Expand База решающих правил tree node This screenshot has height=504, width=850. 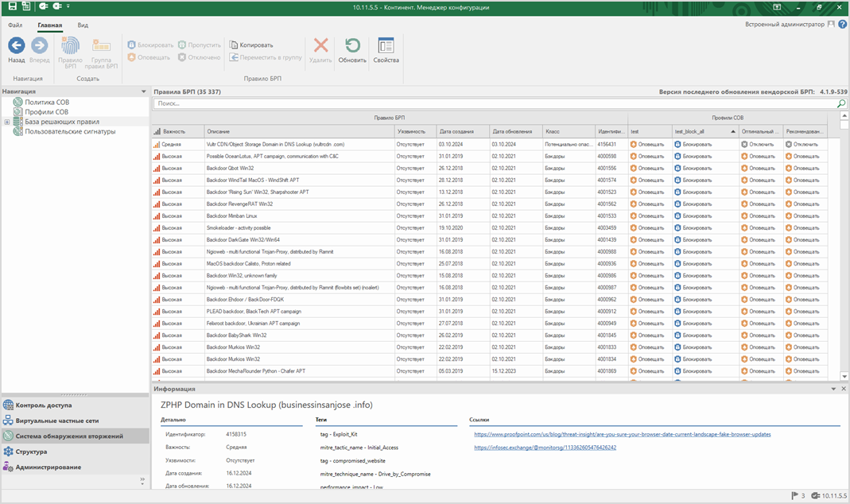(7, 122)
